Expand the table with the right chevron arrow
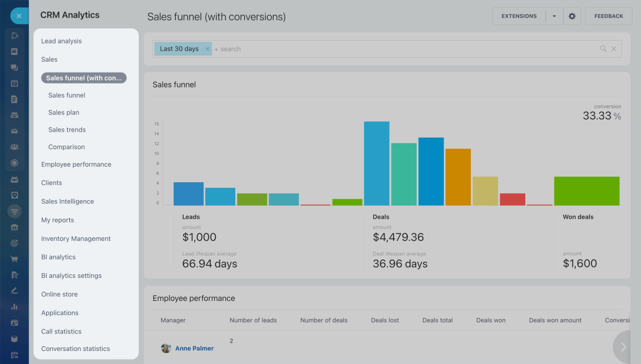Image resolution: width=641 pixels, height=364 pixels. coord(622,346)
